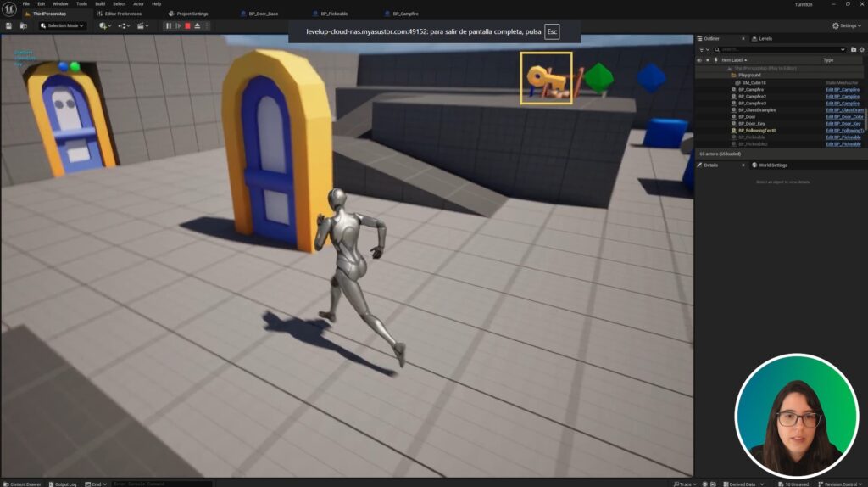868x487 pixels.
Task: Focus the Outliner search field
Action: point(780,49)
